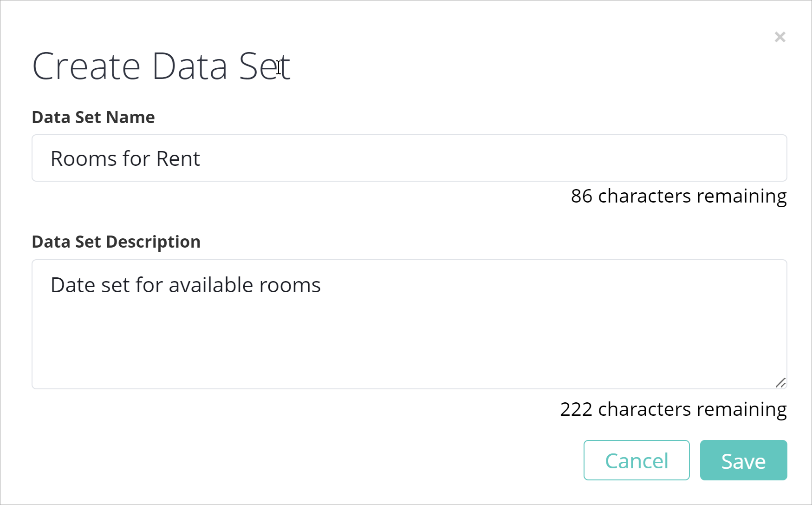Place cursor on the word "Rent" in name field
Viewport: 812px width, 505px height.
pos(178,159)
